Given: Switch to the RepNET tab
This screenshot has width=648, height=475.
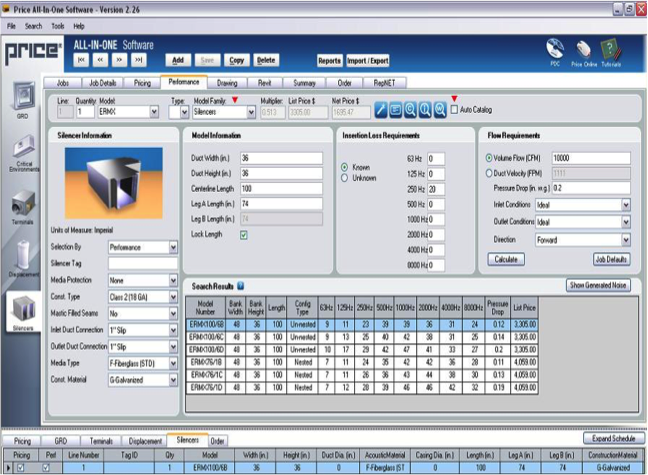Looking at the screenshot, I should 384,83.
